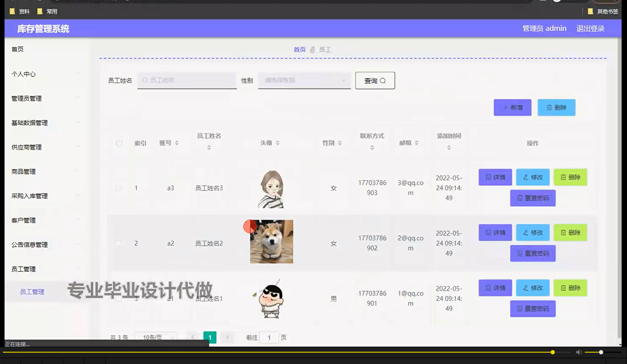This screenshot has width=627, height=364.
Task: Click the row delete trash icon for 员工姓名2
Action: (x=563, y=232)
